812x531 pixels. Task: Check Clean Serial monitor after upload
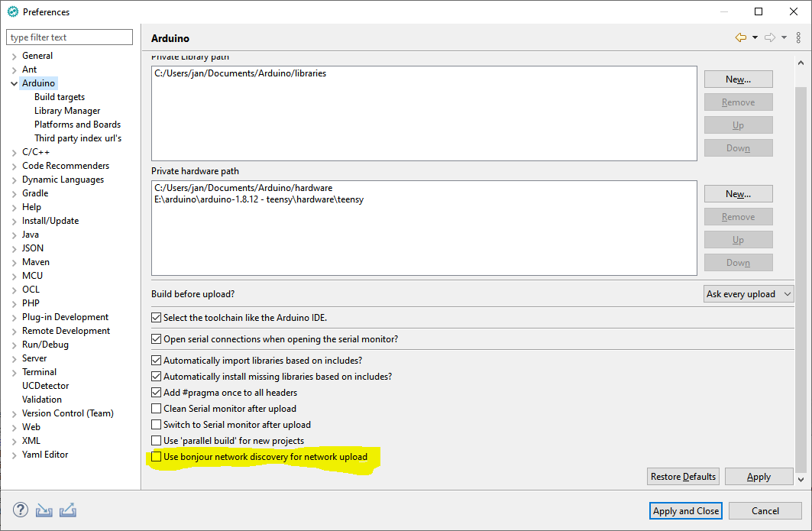click(x=156, y=408)
